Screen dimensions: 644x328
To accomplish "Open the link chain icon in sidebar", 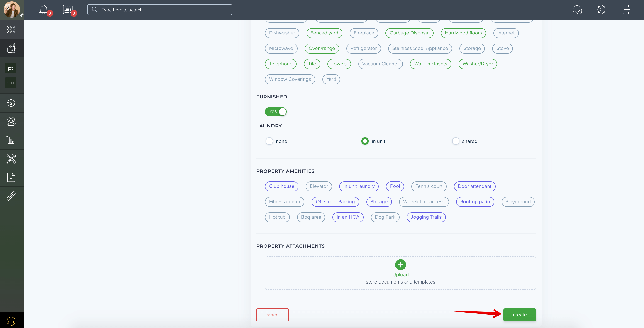I will (11, 196).
